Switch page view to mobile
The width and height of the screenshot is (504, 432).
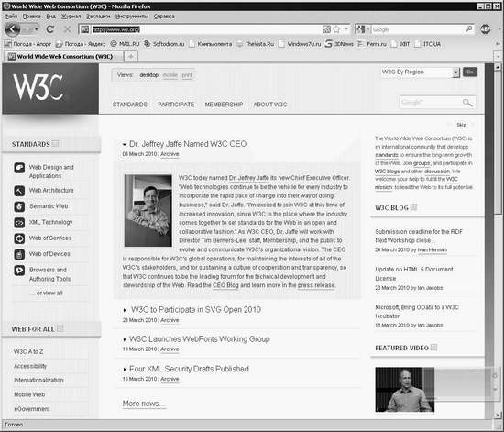point(170,75)
